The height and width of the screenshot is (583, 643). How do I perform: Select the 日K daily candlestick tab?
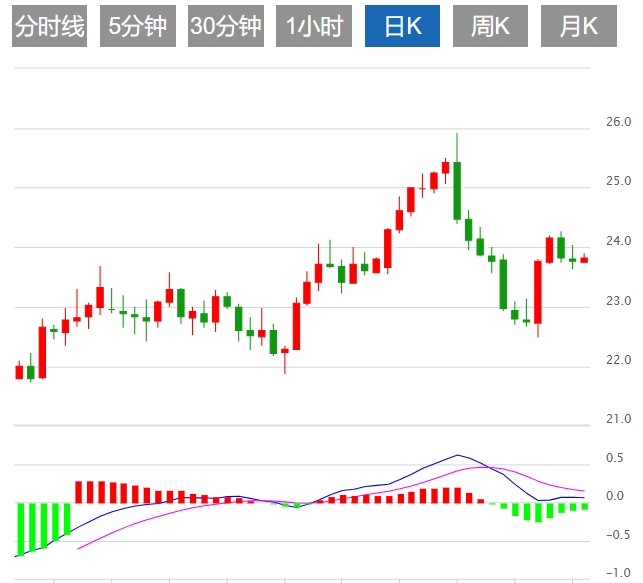pyautogui.click(x=402, y=26)
